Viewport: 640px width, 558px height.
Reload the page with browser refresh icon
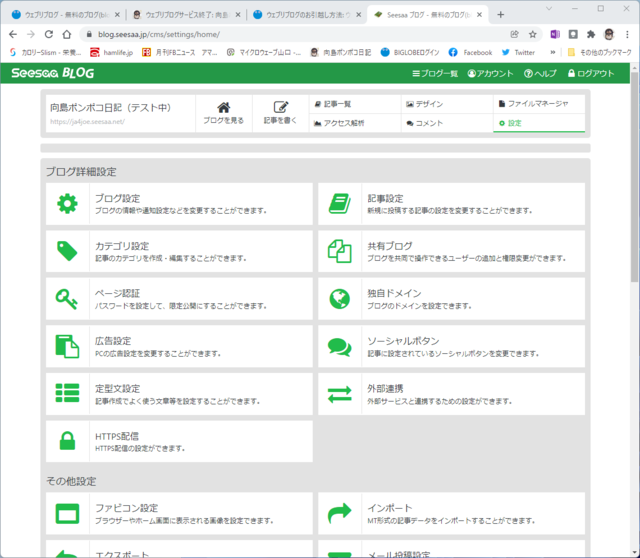(x=49, y=34)
